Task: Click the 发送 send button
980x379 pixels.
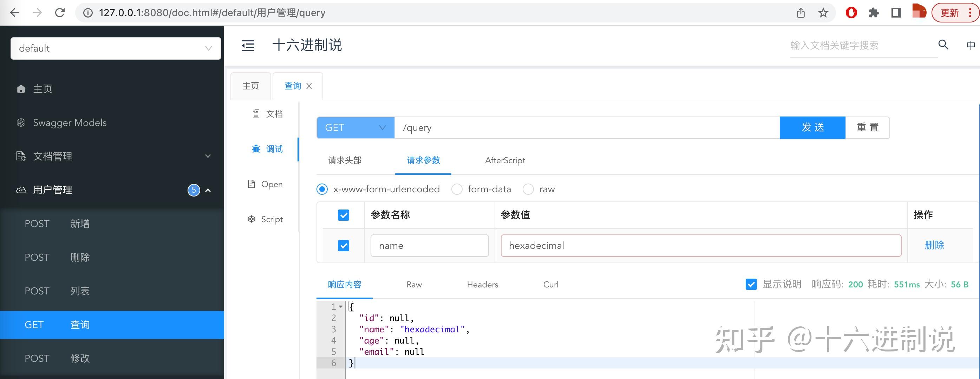Action: tap(812, 128)
